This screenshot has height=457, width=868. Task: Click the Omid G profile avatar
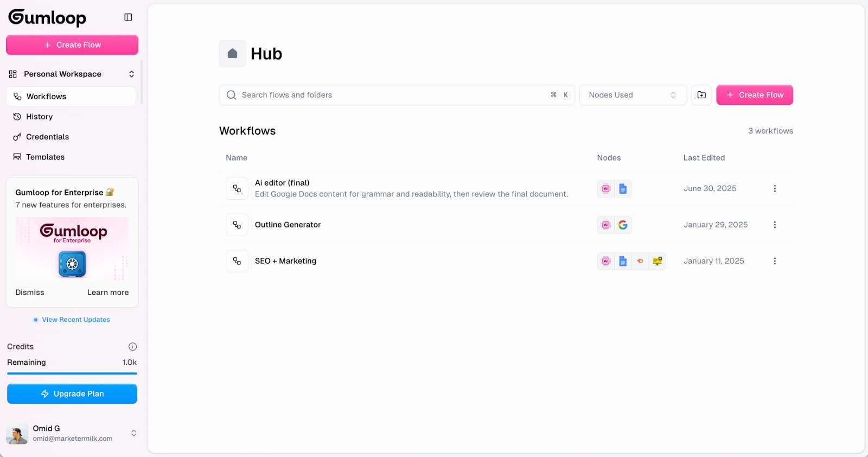click(x=17, y=434)
